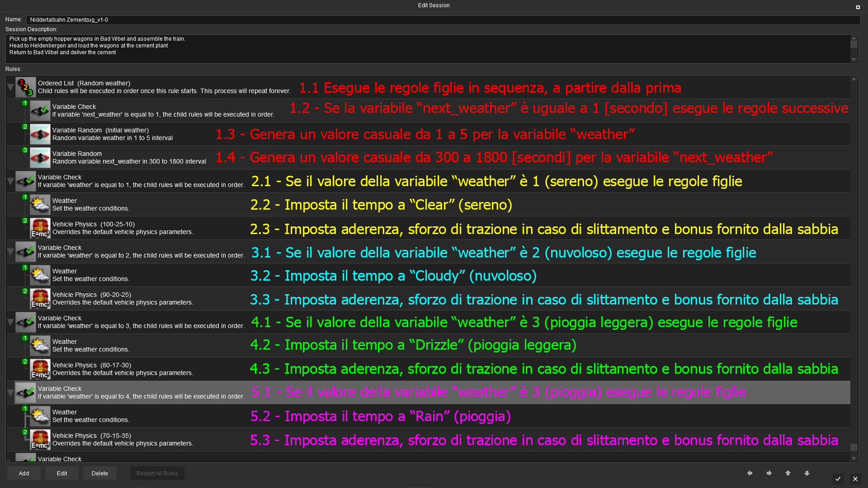The image size is (868, 488).
Task: Click the Initial weather Variable Random icon
Action: pyautogui.click(x=40, y=134)
